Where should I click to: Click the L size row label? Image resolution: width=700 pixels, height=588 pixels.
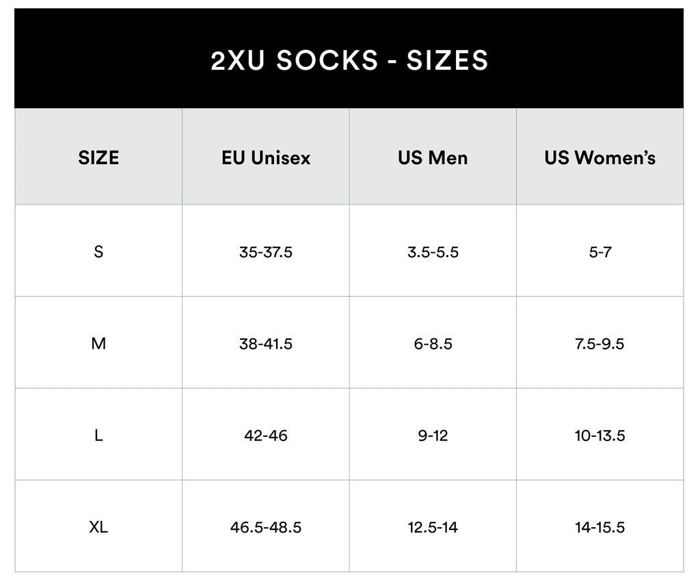pyautogui.click(x=98, y=436)
